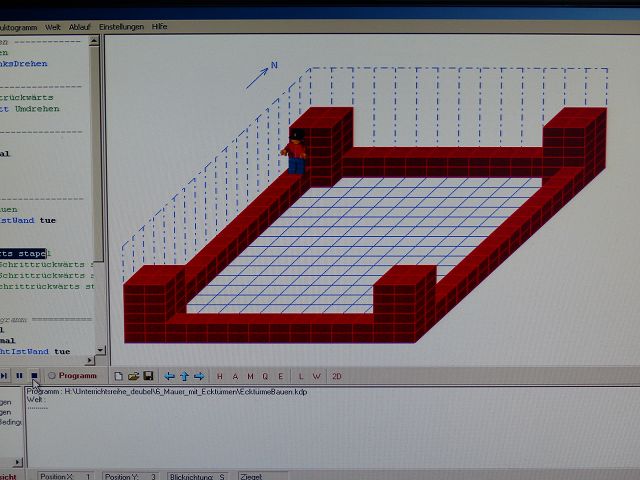Click the Q (Quader) toolbar button

pos(265,376)
